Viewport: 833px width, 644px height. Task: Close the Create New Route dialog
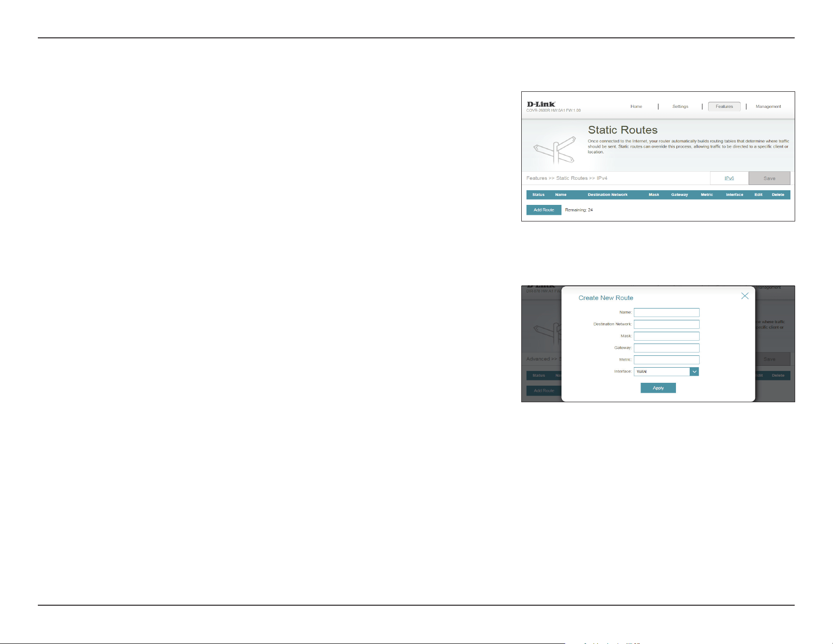click(x=745, y=296)
